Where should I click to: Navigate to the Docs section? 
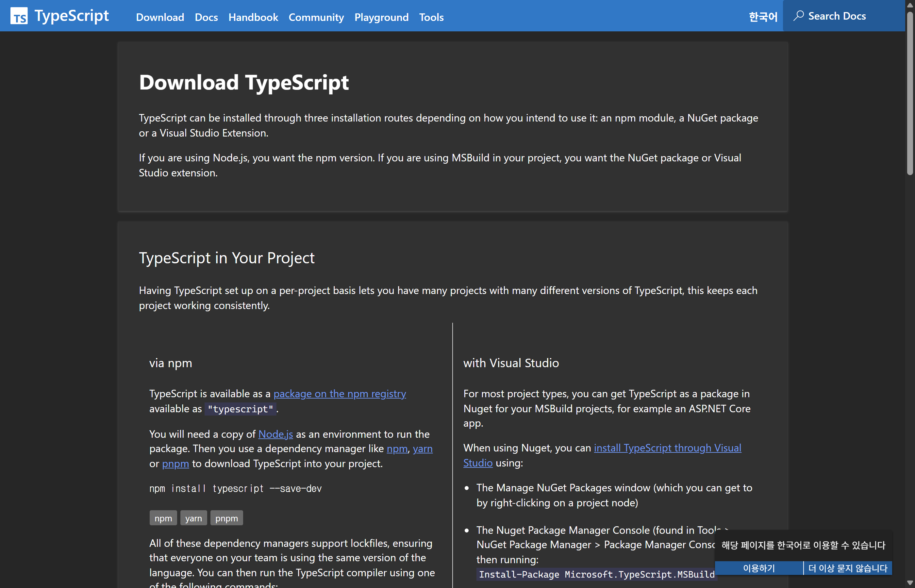206,18
